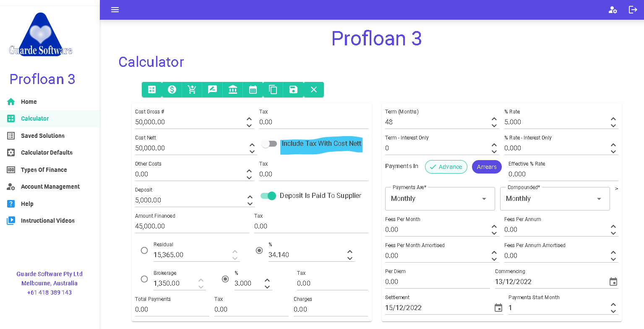Go to Home in sidebar
The height and width of the screenshot is (329, 644).
(x=50, y=102)
